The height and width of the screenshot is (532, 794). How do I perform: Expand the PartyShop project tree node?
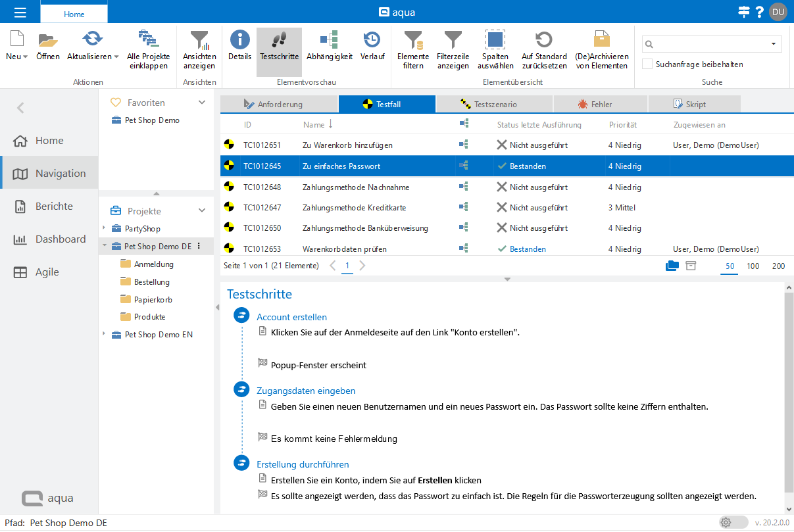(104, 228)
